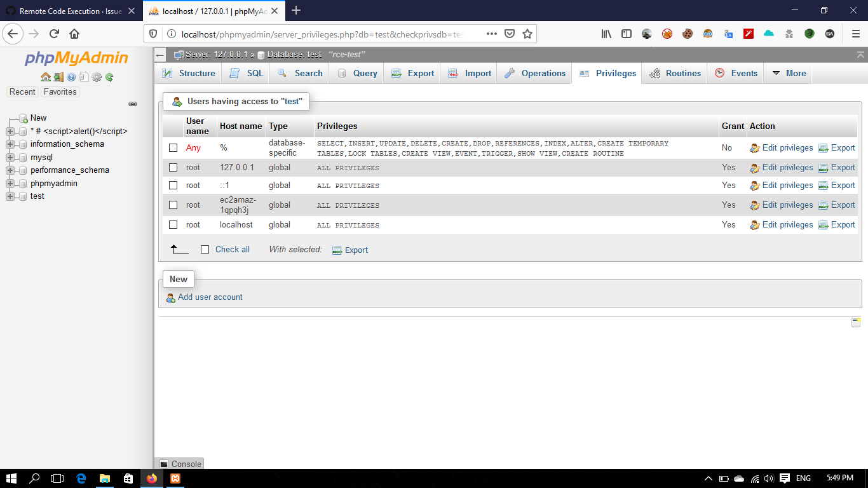Click the Pocket save icon in address bar

coord(510,34)
